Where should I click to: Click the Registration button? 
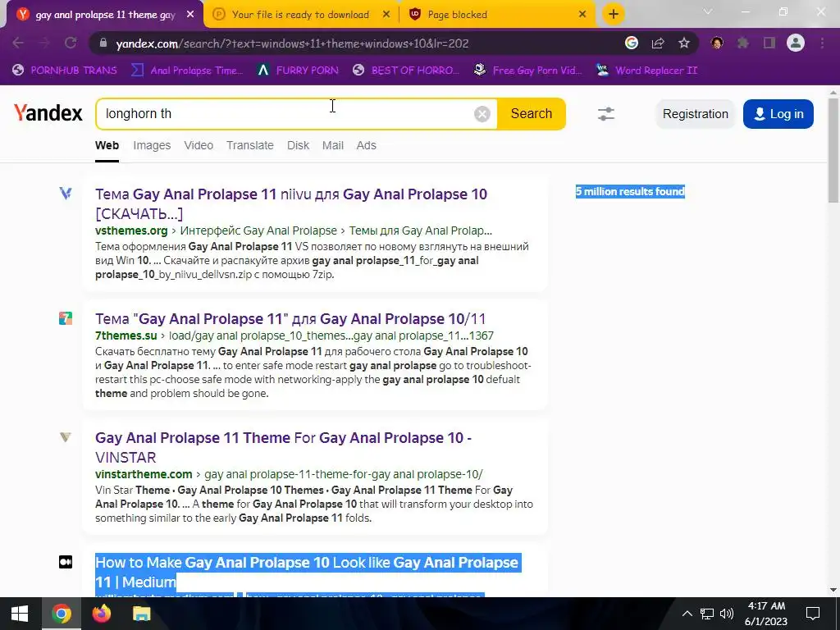pos(696,113)
